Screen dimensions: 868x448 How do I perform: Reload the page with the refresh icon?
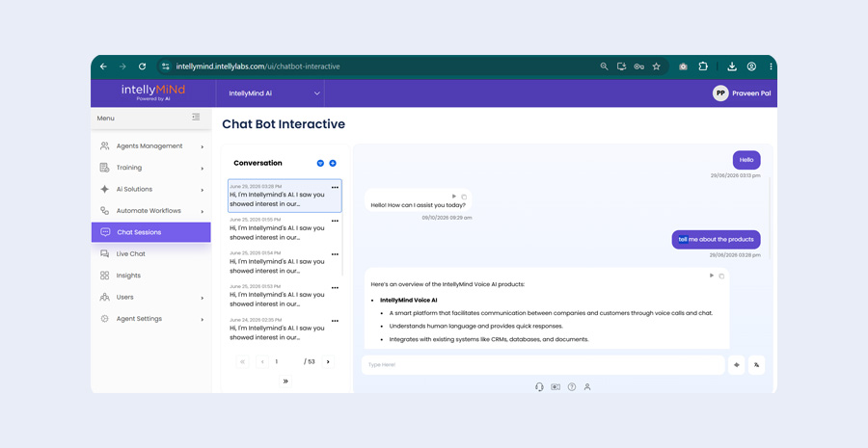click(143, 66)
